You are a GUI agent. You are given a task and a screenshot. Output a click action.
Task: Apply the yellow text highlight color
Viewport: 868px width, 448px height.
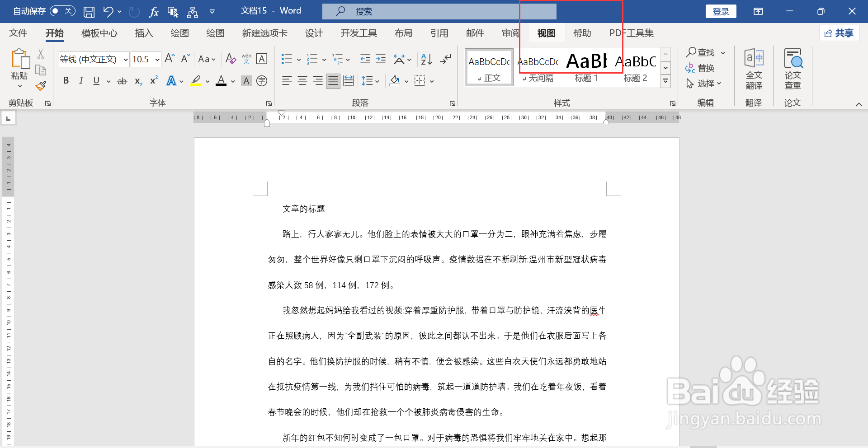coord(196,81)
